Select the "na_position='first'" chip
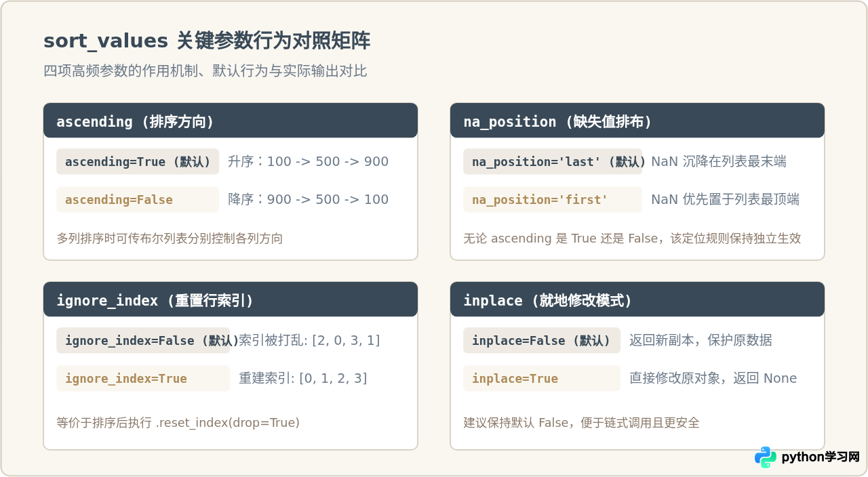The width and height of the screenshot is (868, 477). (x=553, y=199)
